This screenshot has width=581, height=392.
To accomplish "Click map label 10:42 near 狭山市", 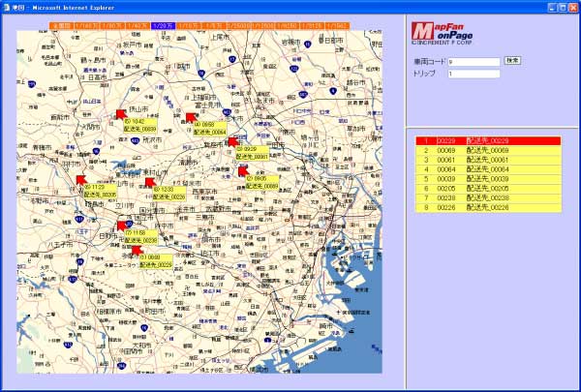I will (x=140, y=126).
